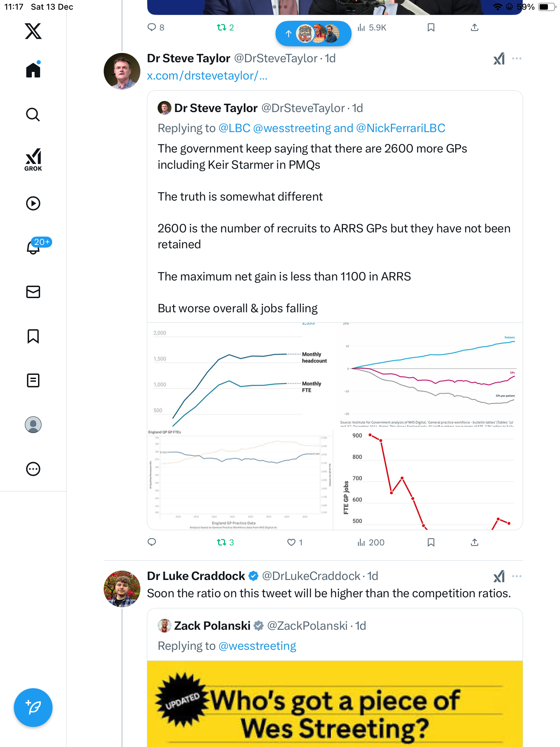Compose a new post with the floating button
Screen dimensions: 560x747
(33, 708)
